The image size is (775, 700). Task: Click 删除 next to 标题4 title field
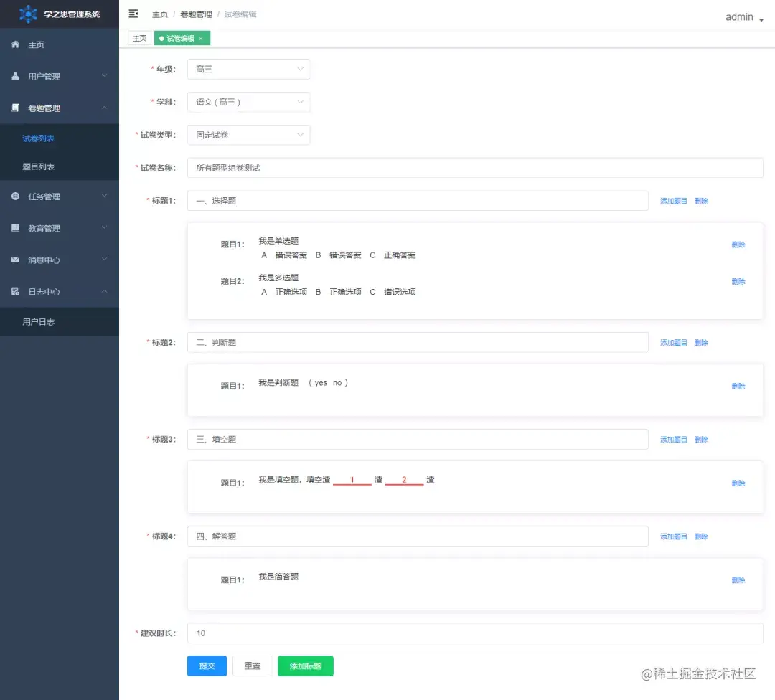pos(701,536)
